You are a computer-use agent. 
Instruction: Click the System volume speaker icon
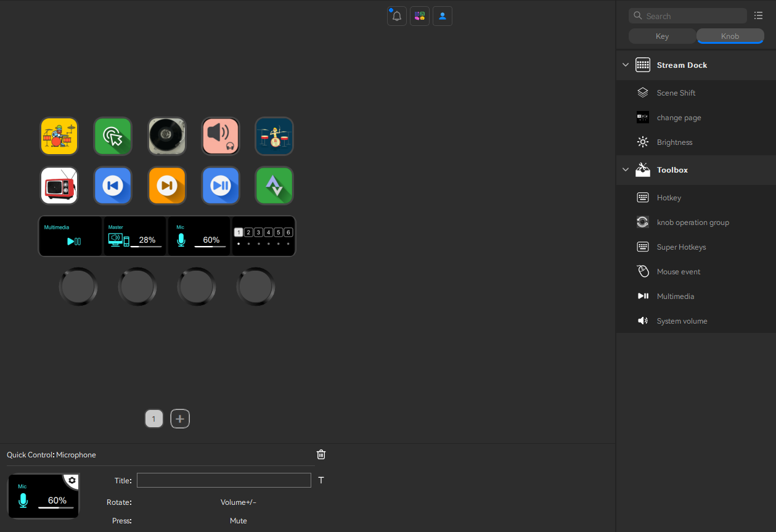(x=643, y=321)
